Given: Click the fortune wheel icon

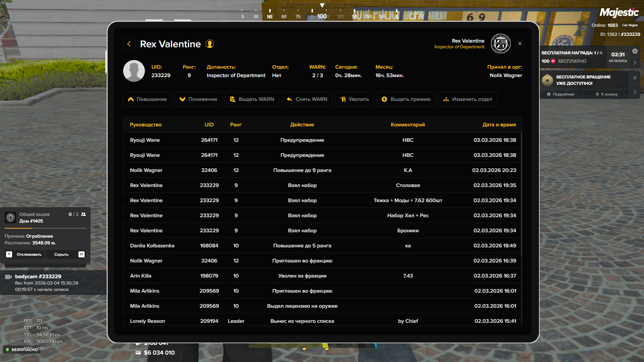Looking at the screenshot, I should click(547, 80).
